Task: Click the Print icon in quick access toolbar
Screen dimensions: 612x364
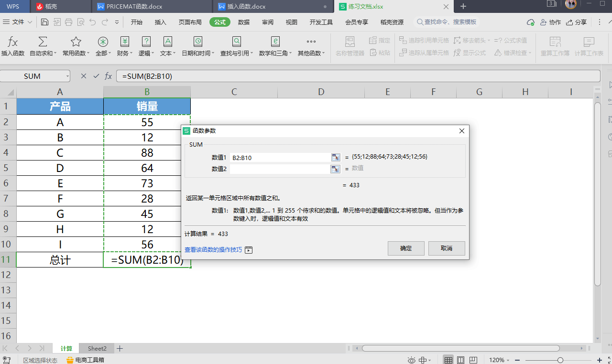Action: [68, 22]
